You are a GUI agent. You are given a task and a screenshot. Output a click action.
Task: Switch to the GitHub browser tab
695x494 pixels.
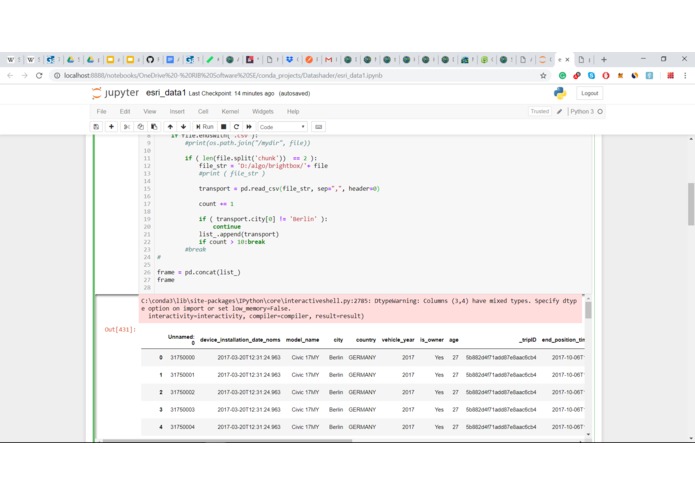[150, 59]
